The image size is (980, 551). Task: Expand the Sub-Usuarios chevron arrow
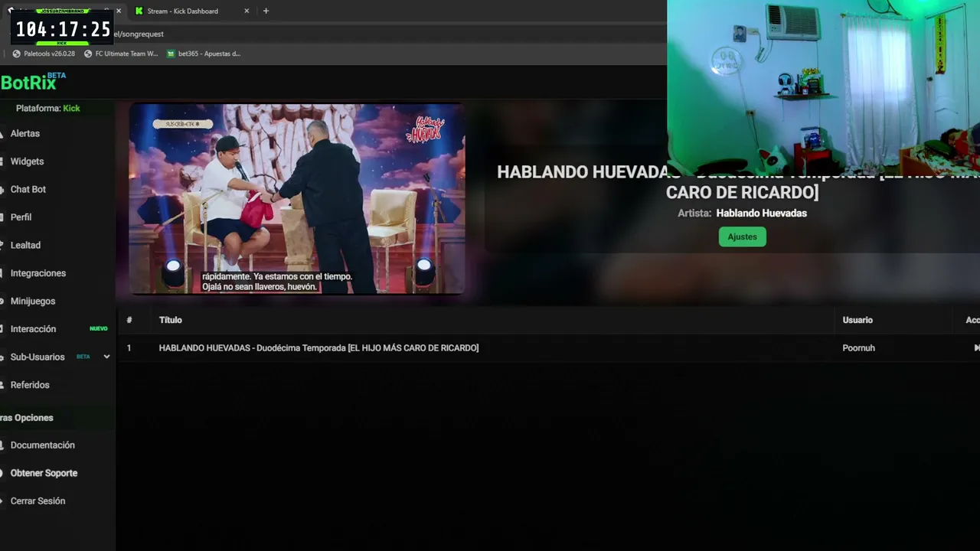106,357
